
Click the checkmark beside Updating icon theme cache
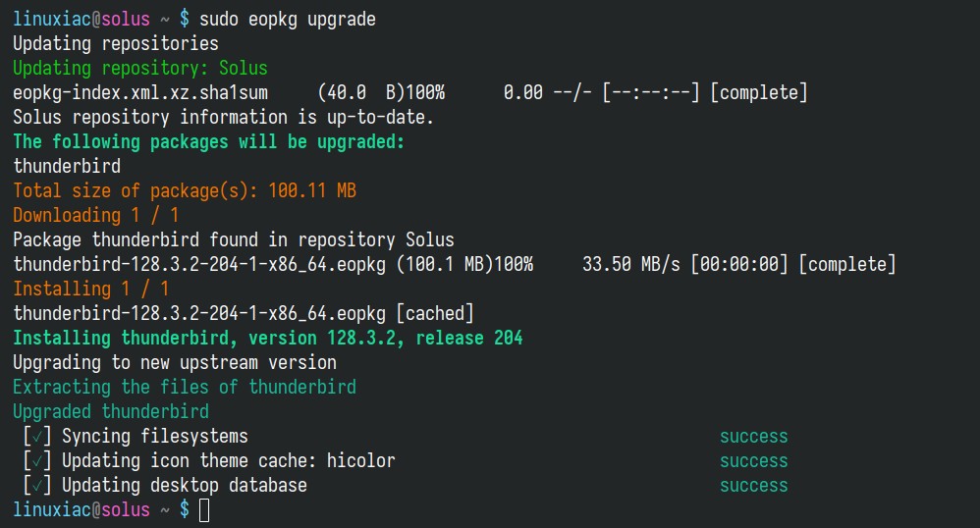(37, 460)
